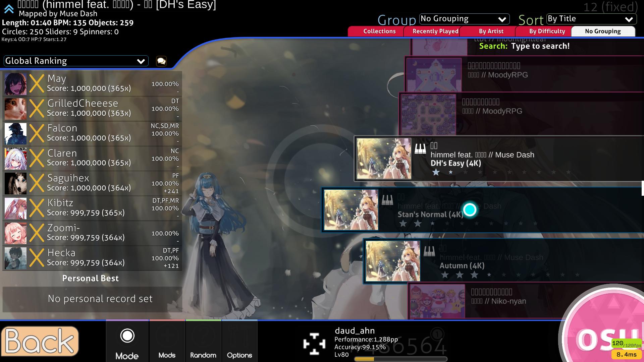
Task: Select No Grouping sort option
Action: point(602,31)
